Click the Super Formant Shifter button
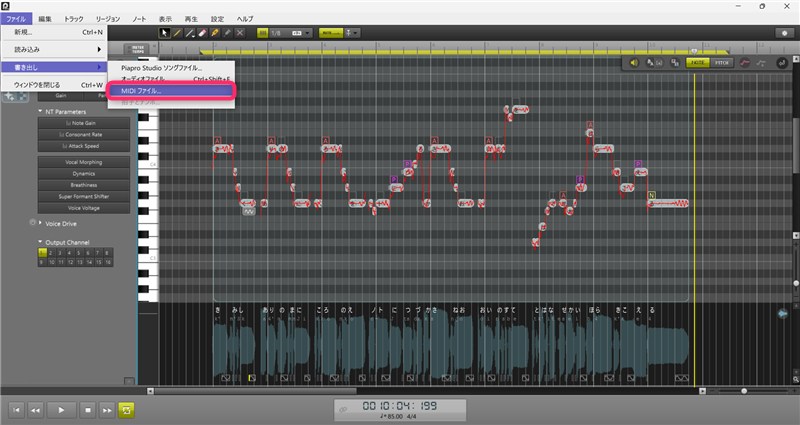 pyautogui.click(x=84, y=196)
